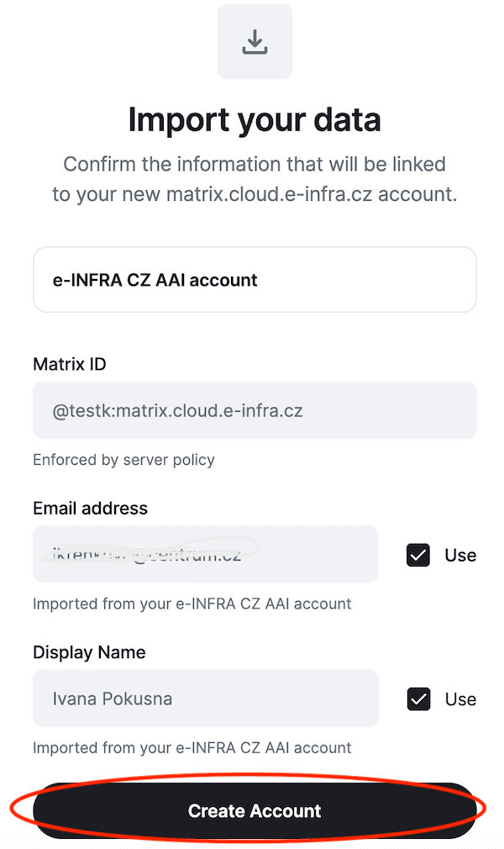Click 'Imported from' note under Display Name
The image size is (504, 849).
[x=192, y=748]
